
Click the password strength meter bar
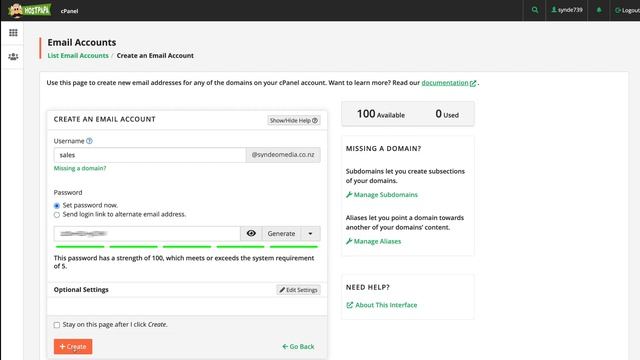(x=187, y=247)
